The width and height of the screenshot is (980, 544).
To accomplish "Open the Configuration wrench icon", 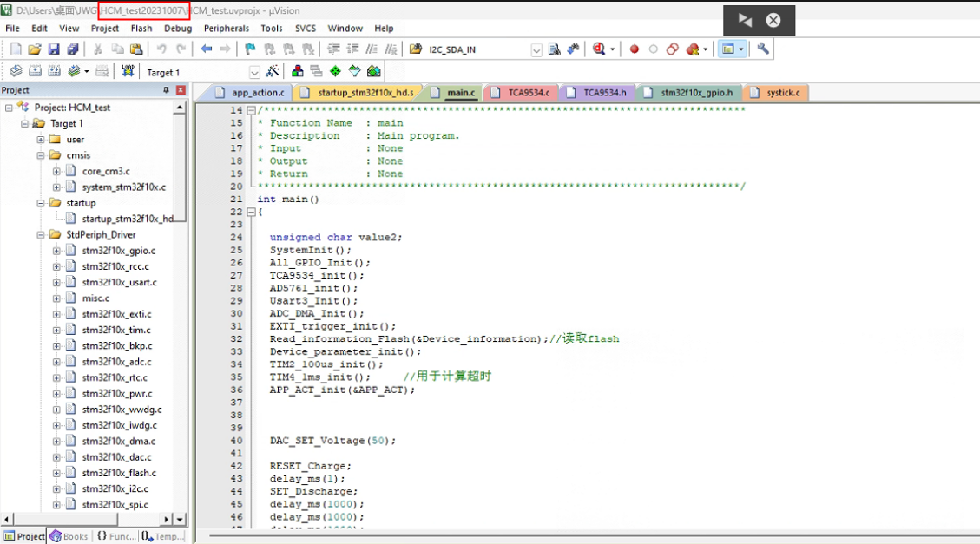I will pos(763,49).
